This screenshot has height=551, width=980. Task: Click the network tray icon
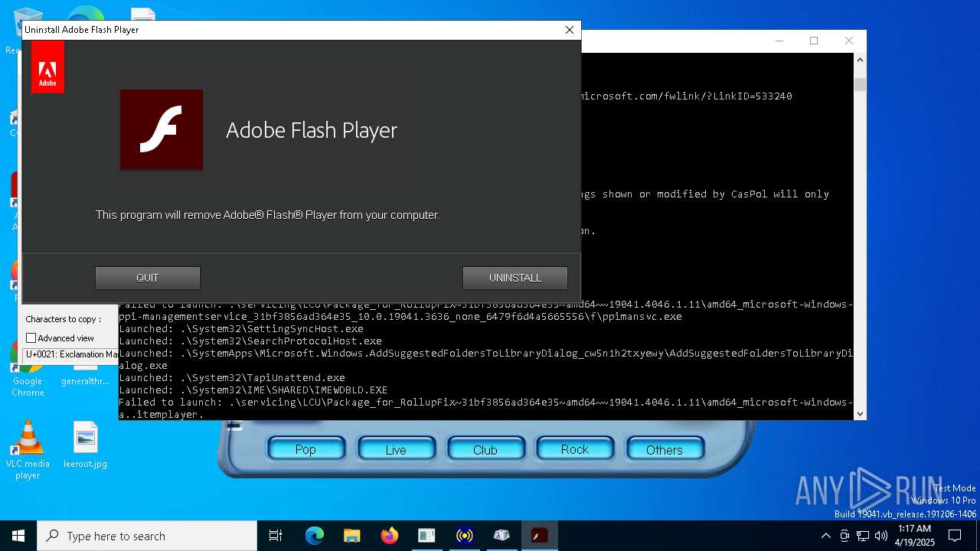863,536
